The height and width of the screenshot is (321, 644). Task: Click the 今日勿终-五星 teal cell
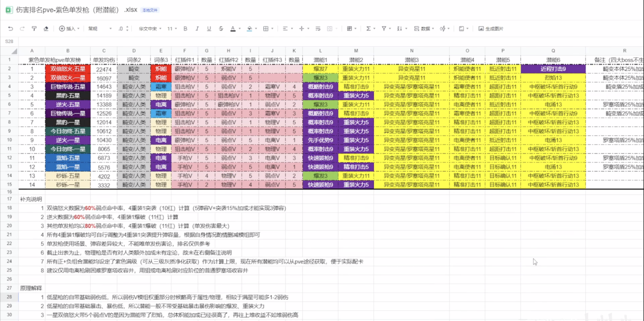coord(68,131)
